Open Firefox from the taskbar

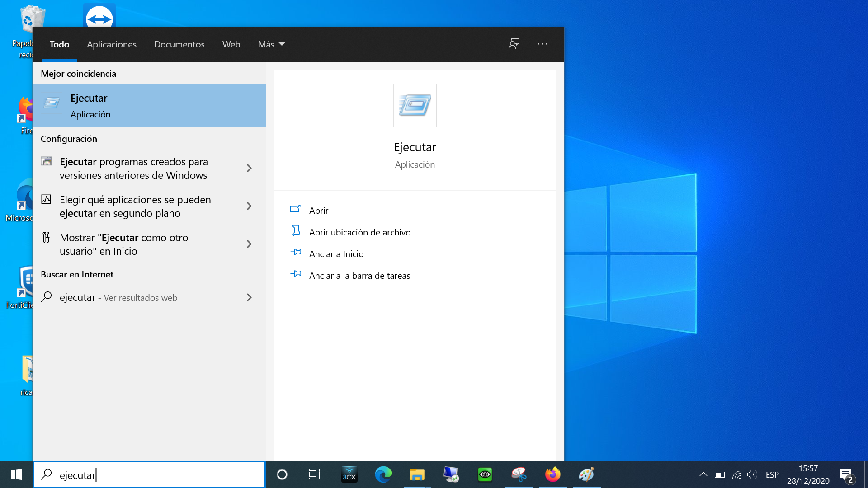pyautogui.click(x=552, y=474)
